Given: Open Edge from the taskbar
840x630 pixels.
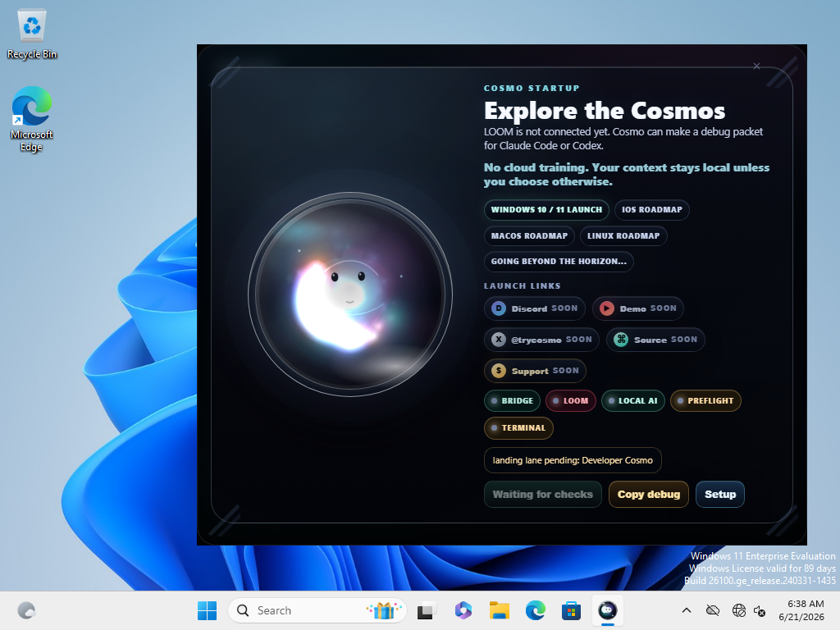Looking at the screenshot, I should click(535, 610).
